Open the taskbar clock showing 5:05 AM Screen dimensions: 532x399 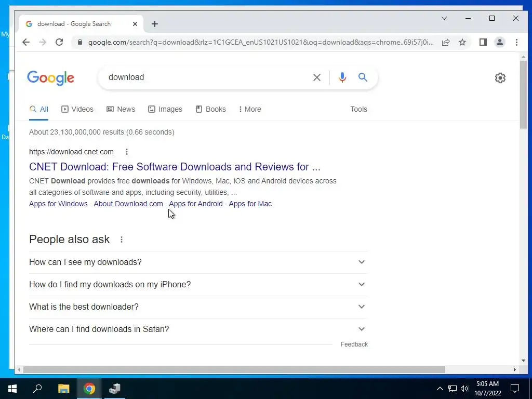(487, 389)
